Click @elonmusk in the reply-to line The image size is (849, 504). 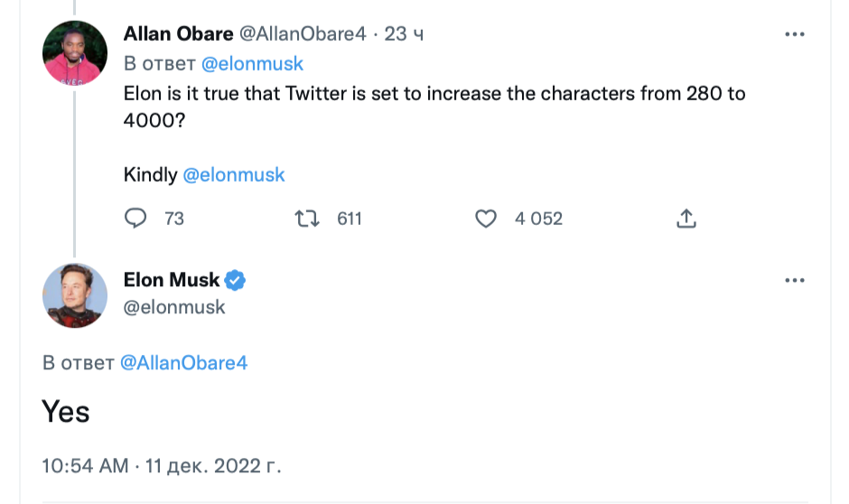point(252,63)
